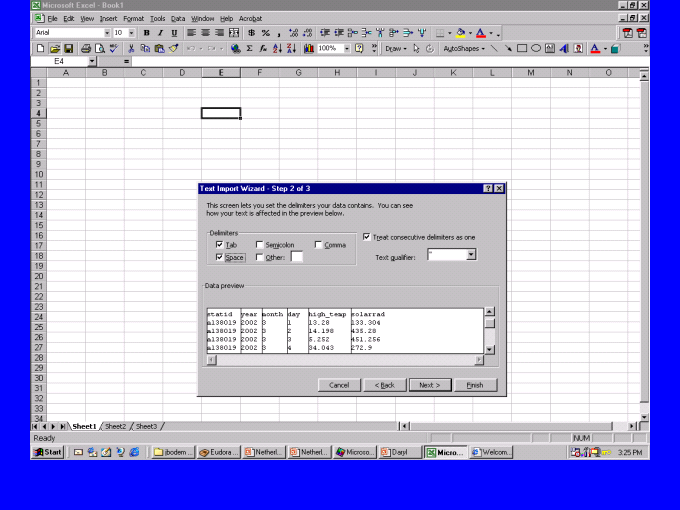Click the Fill Color paint bucket swatch

pyautogui.click(x=461, y=33)
